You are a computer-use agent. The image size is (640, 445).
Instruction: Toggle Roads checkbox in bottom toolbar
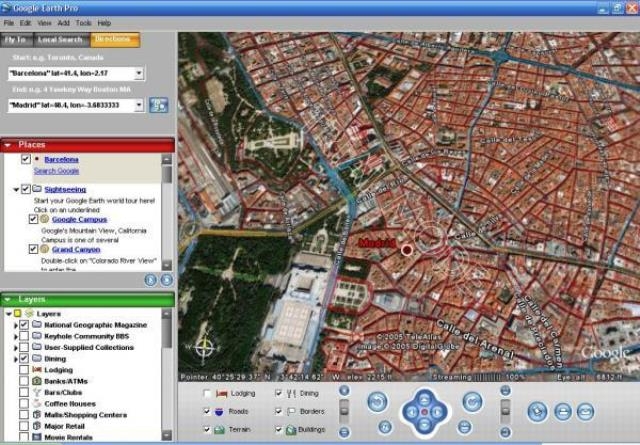[x=207, y=411]
